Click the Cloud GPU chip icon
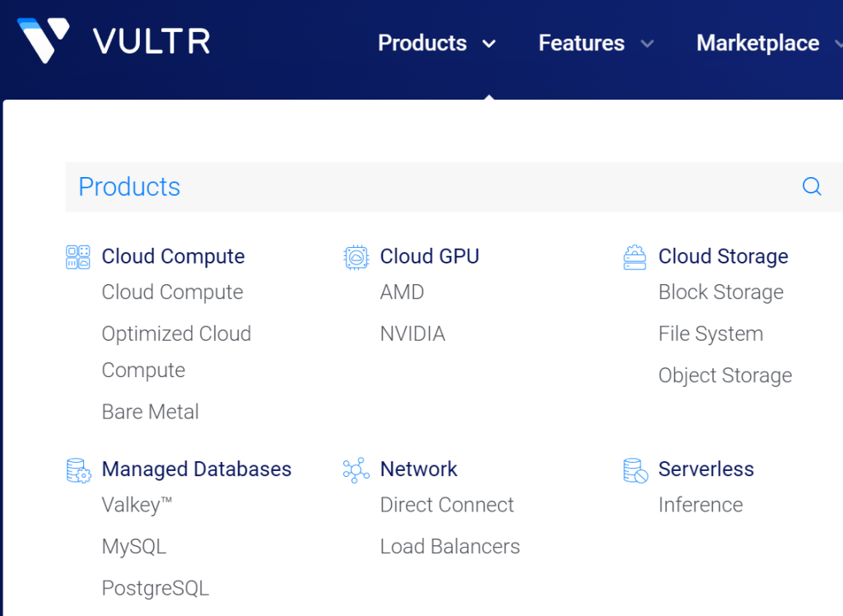843x616 pixels. (x=356, y=257)
